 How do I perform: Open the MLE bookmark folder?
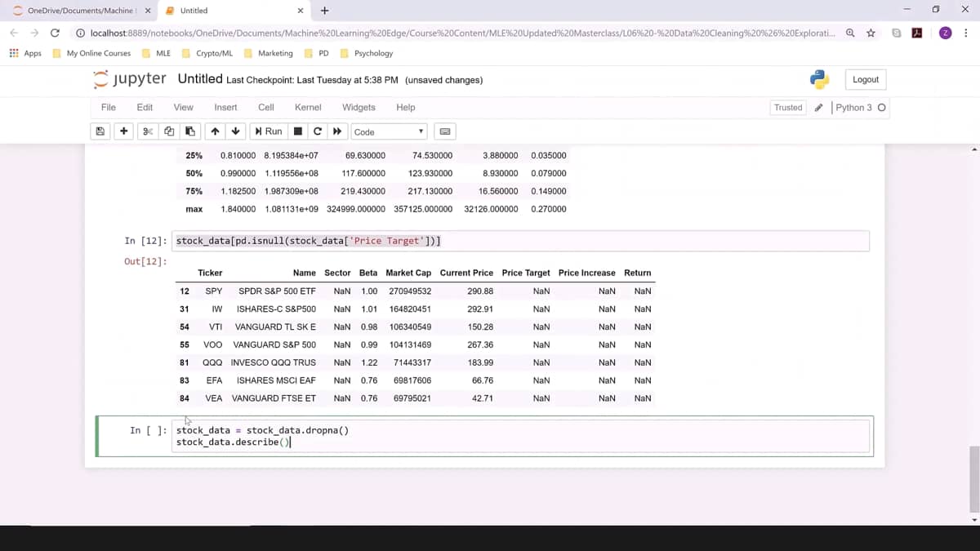coord(156,53)
